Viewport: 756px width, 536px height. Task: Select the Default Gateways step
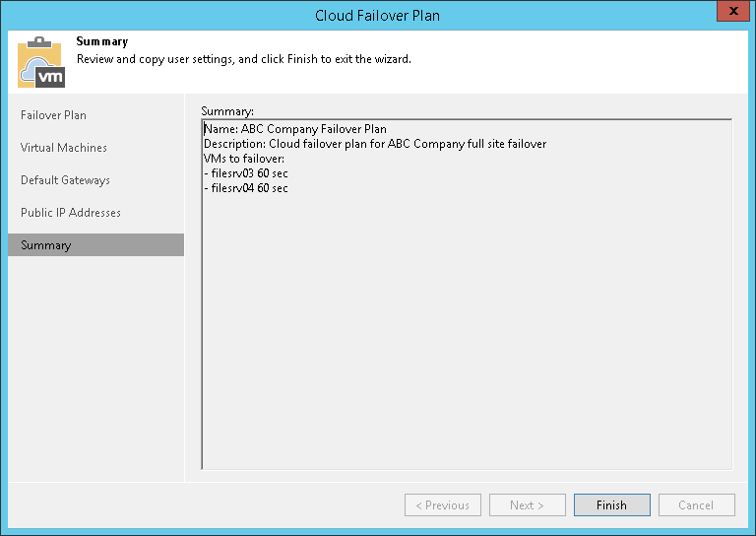coord(65,180)
